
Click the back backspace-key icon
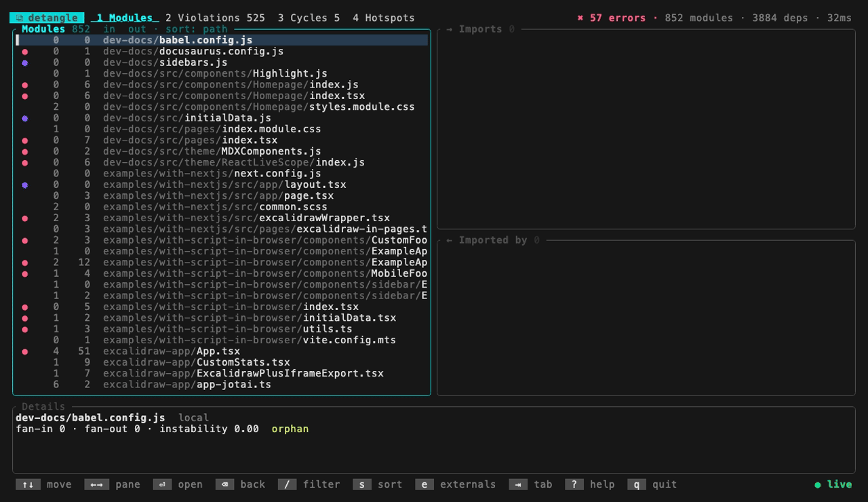(x=224, y=484)
